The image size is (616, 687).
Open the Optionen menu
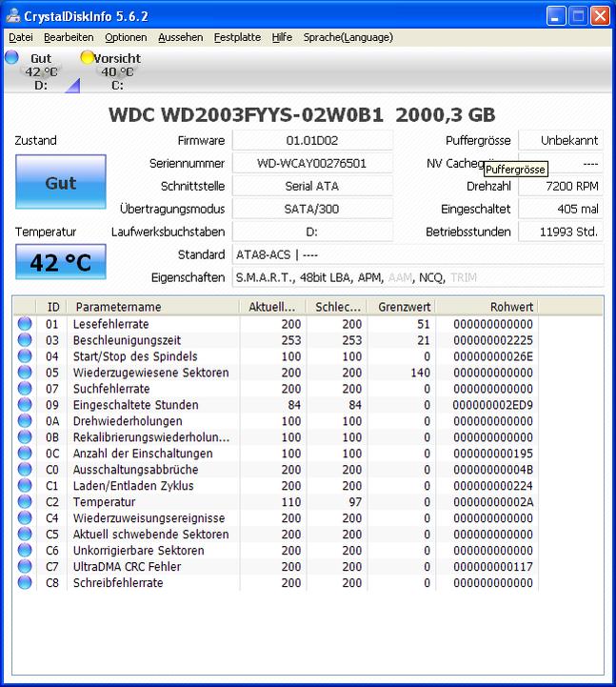[126, 38]
